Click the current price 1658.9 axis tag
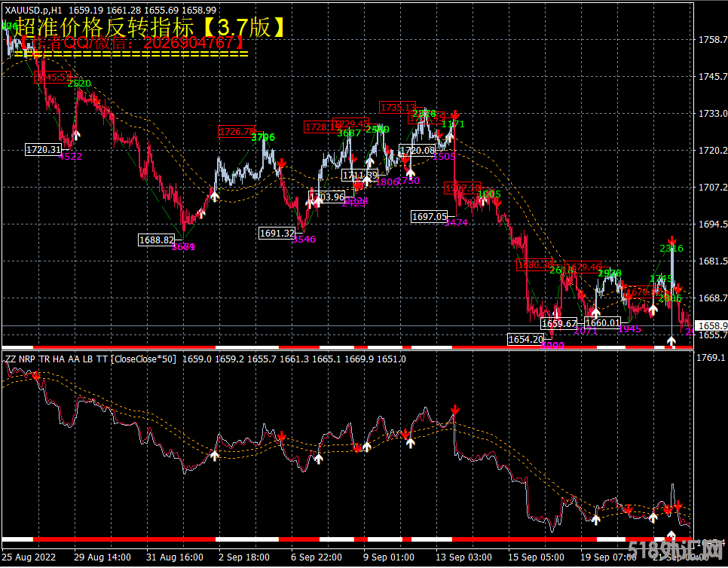 click(x=710, y=325)
